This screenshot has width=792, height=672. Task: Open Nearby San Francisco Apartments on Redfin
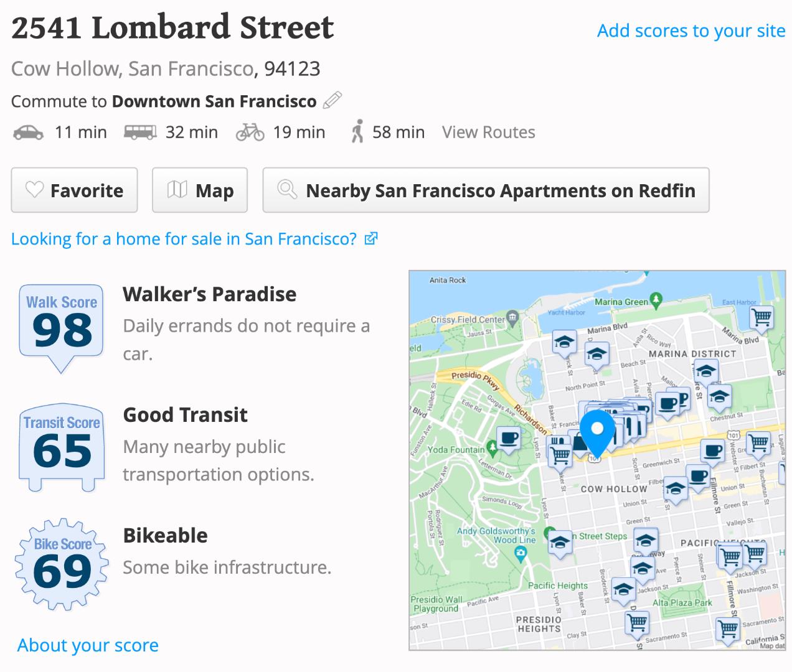pos(486,190)
